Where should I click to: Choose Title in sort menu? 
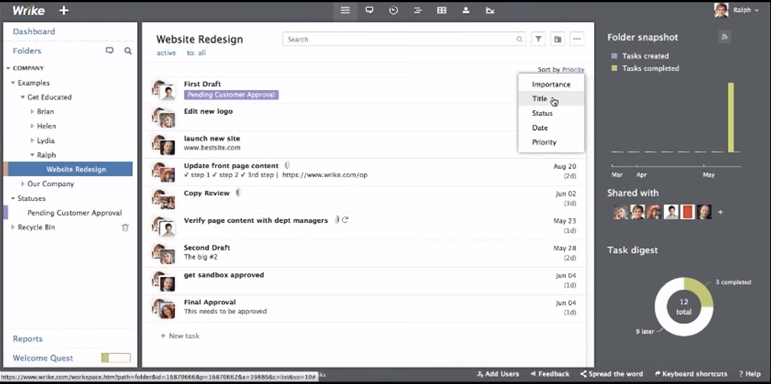[x=551, y=99]
